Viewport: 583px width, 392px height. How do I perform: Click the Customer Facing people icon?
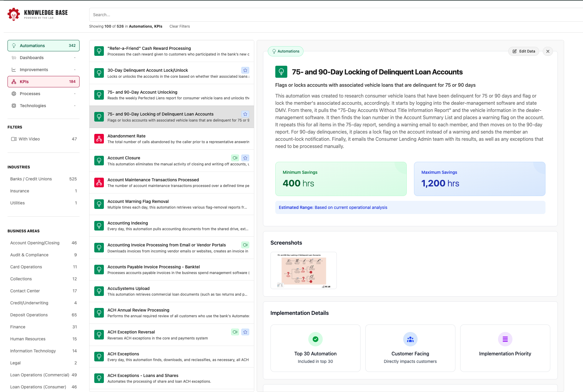click(410, 339)
